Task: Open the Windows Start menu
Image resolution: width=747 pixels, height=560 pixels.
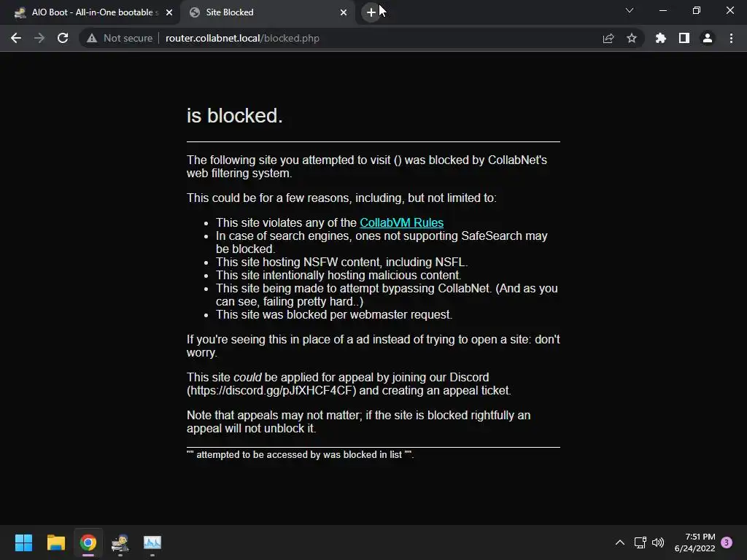Action: [x=23, y=542]
